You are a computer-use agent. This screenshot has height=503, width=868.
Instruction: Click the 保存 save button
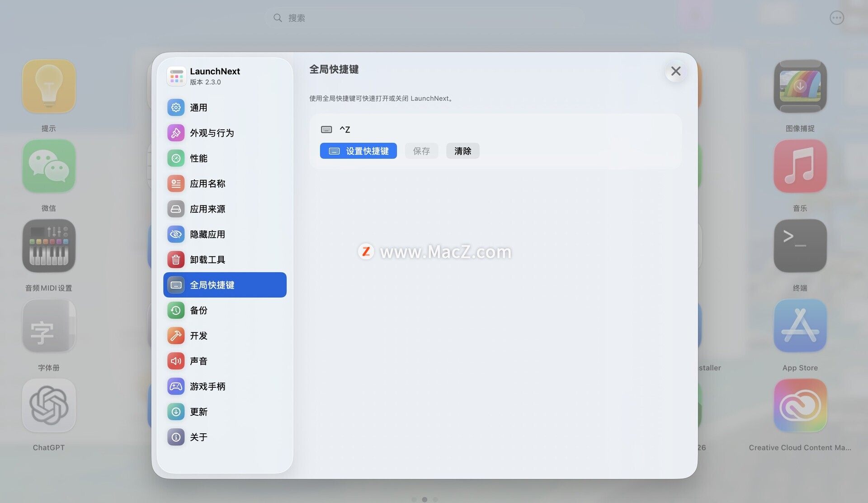pyautogui.click(x=421, y=151)
